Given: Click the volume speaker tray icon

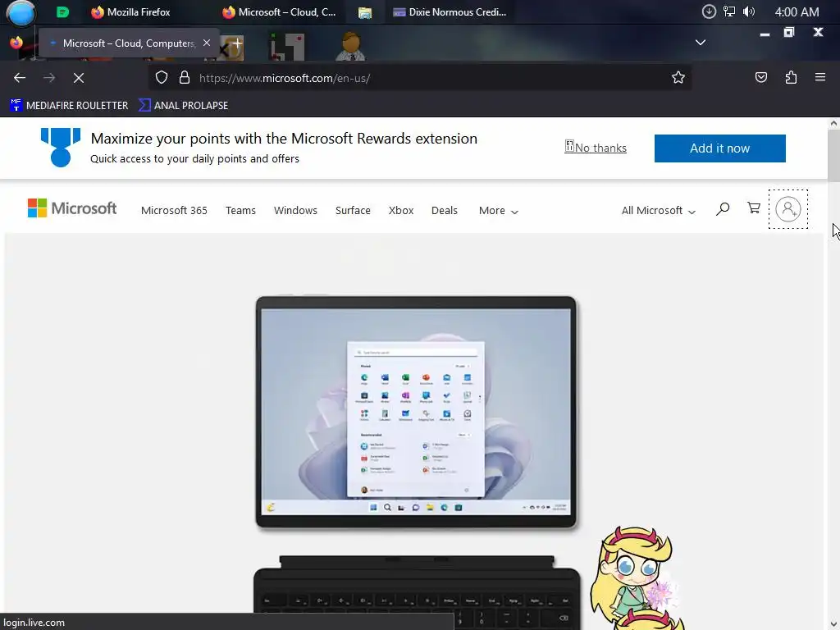Looking at the screenshot, I should pos(749,11).
